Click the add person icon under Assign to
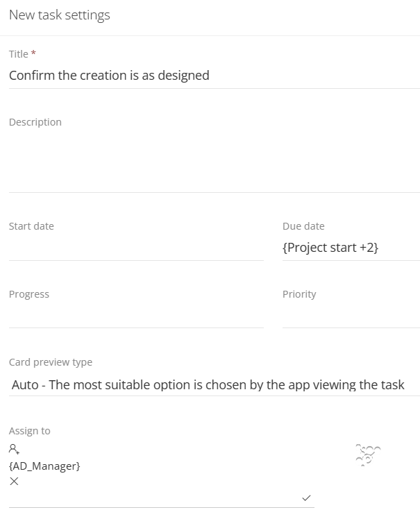Viewport: 420px width, 519px height. click(14, 449)
